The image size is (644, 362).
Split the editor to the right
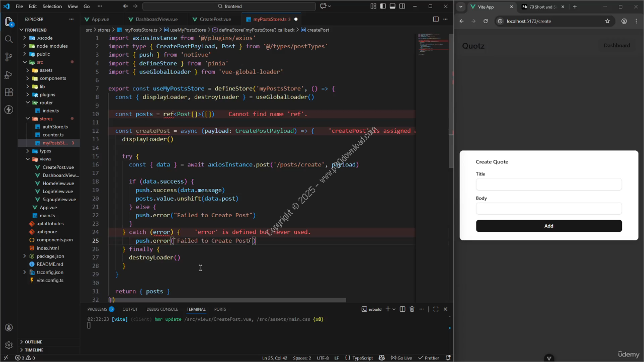(x=436, y=19)
